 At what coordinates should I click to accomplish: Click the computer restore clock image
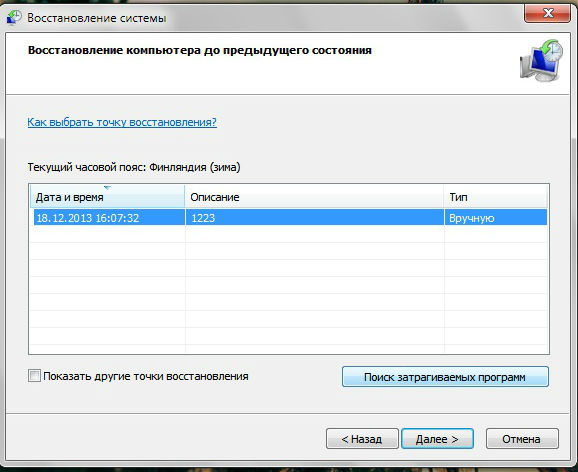point(542,60)
